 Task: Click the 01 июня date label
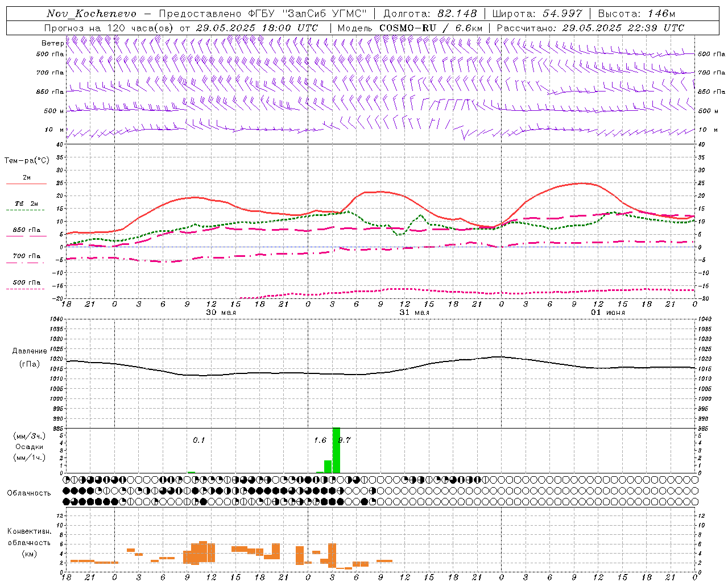[x=608, y=313]
